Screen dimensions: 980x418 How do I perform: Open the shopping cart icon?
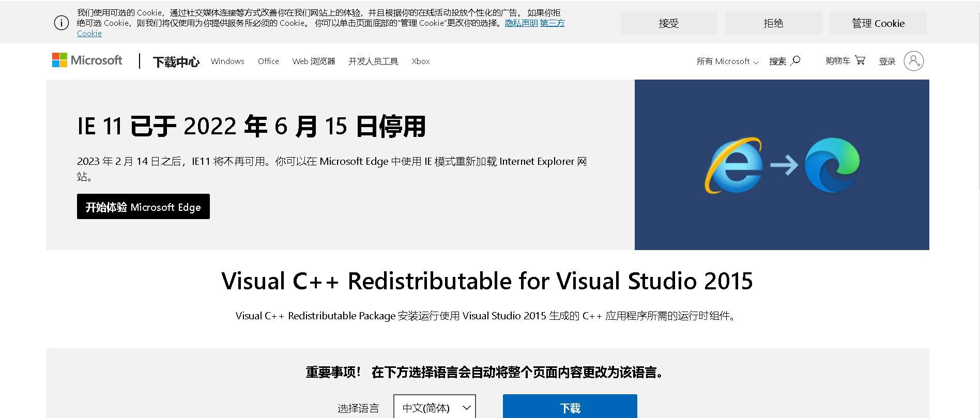(x=860, y=60)
